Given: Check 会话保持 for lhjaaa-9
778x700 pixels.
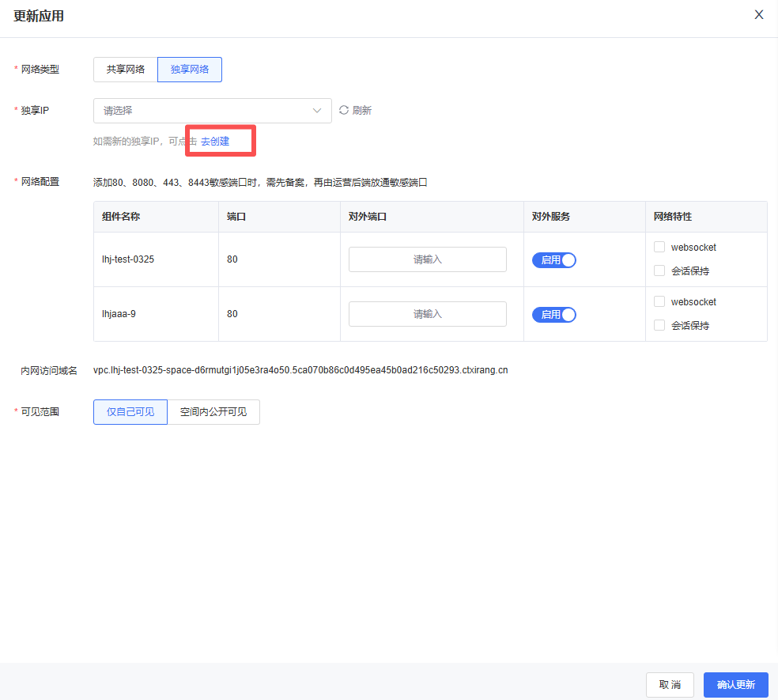Looking at the screenshot, I should 659,325.
